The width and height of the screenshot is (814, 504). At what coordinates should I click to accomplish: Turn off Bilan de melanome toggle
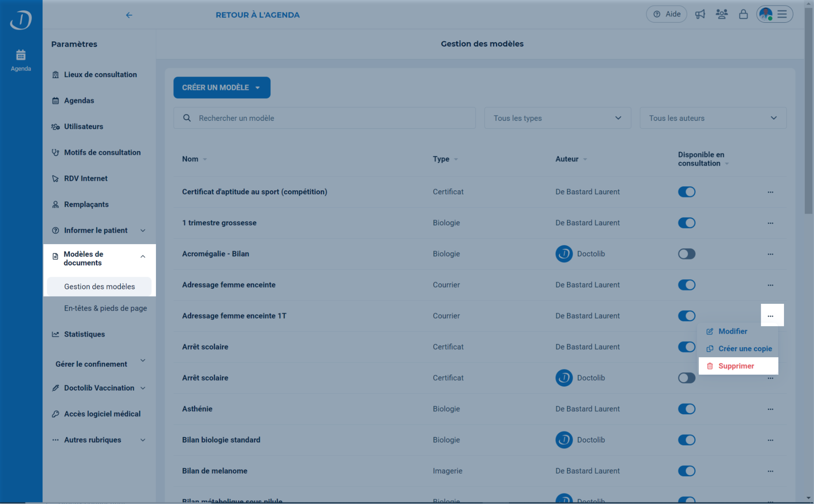click(x=686, y=471)
